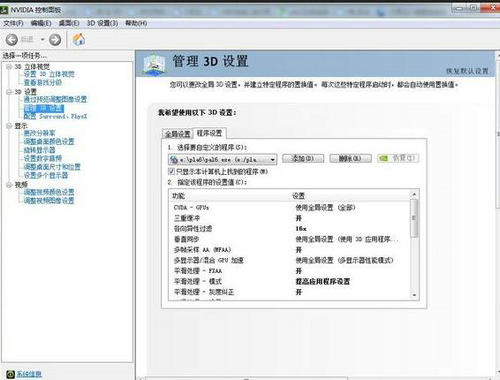Screen dimensions: 500x380
Task: Click the settings list scroll-up arrow
Action: (x=414, y=194)
